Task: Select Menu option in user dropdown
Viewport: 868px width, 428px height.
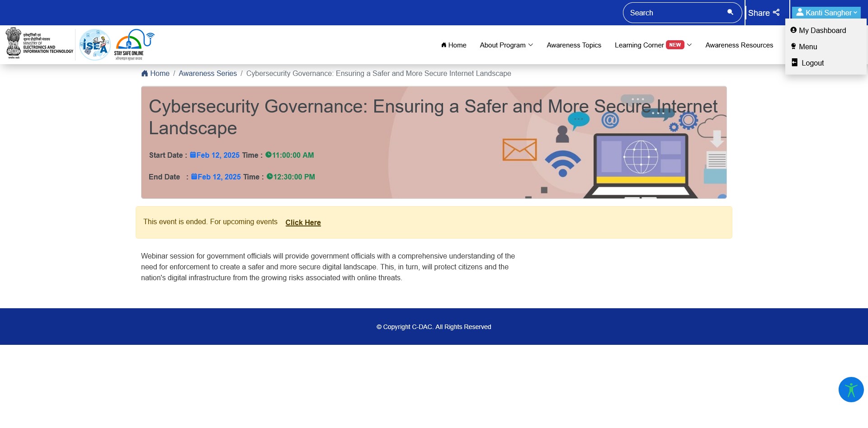Action: coord(807,47)
